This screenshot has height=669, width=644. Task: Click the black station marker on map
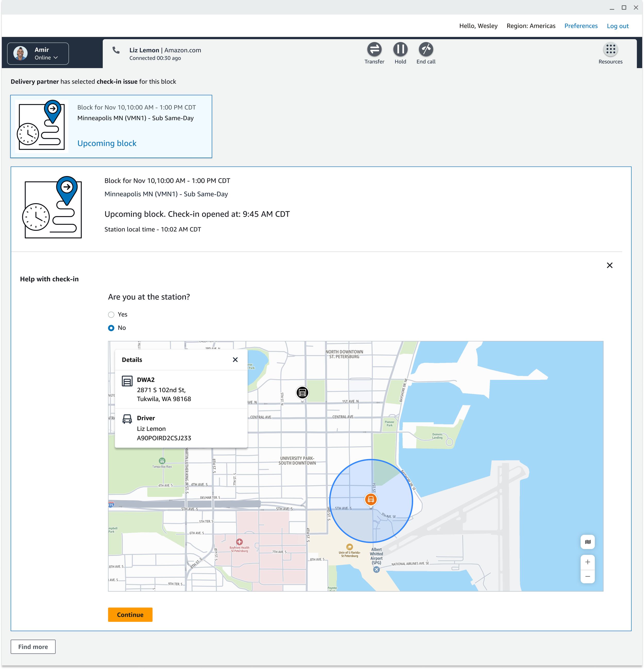coord(302,393)
